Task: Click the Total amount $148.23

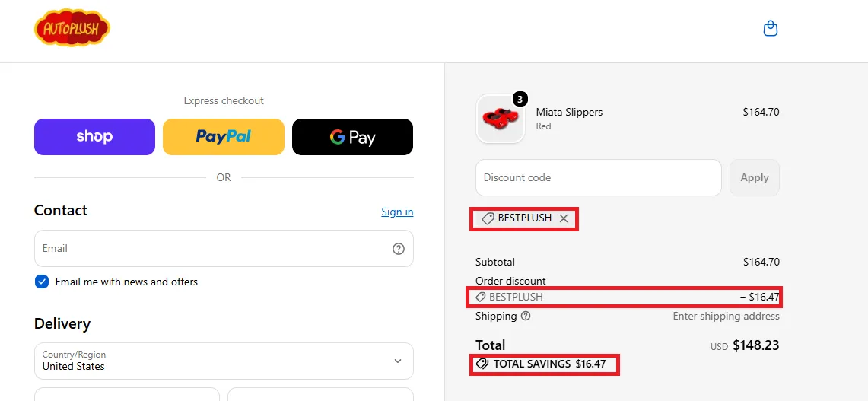Action: (755, 345)
